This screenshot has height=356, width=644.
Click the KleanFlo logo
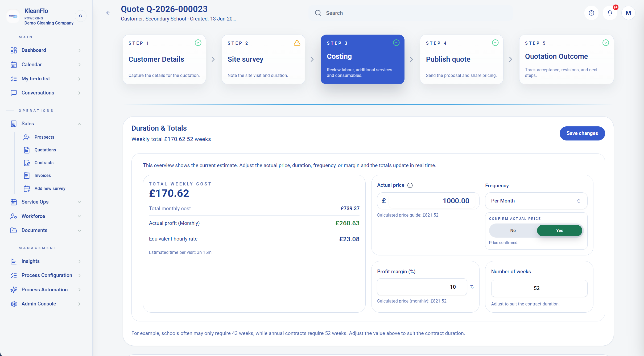click(x=13, y=16)
